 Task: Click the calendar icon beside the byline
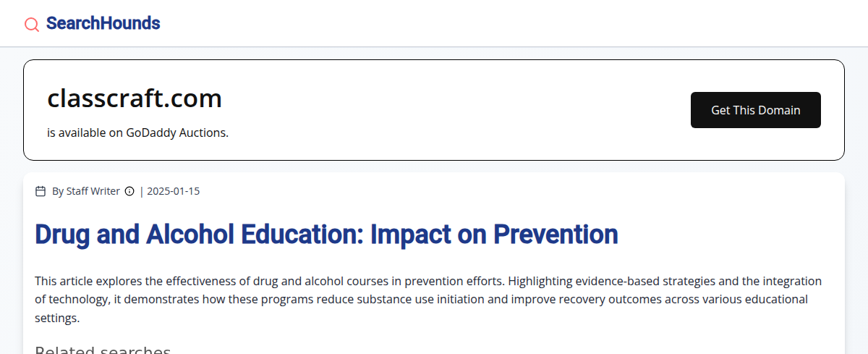[x=41, y=191]
